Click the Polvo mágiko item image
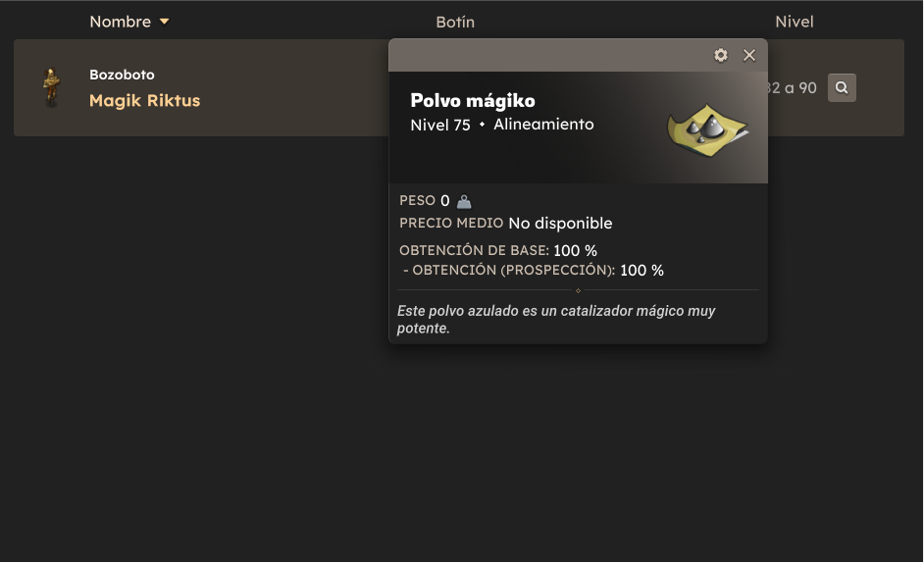 pyautogui.click(x=707, y=130)
